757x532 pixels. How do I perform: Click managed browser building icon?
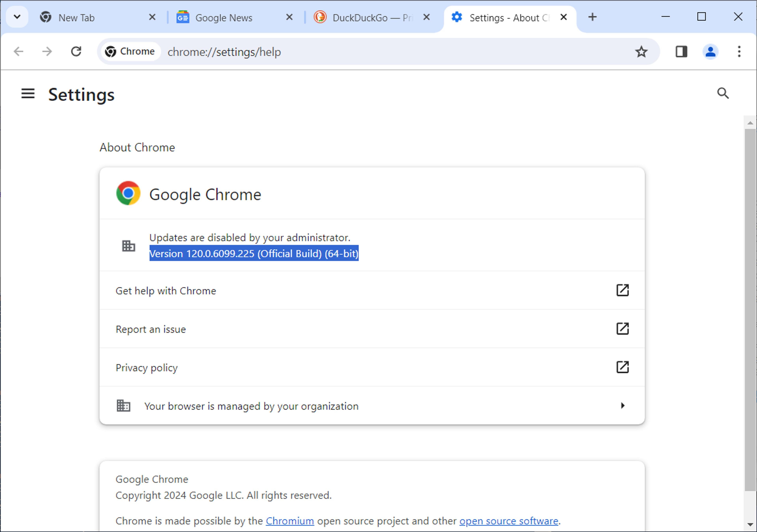pos(123,406)
